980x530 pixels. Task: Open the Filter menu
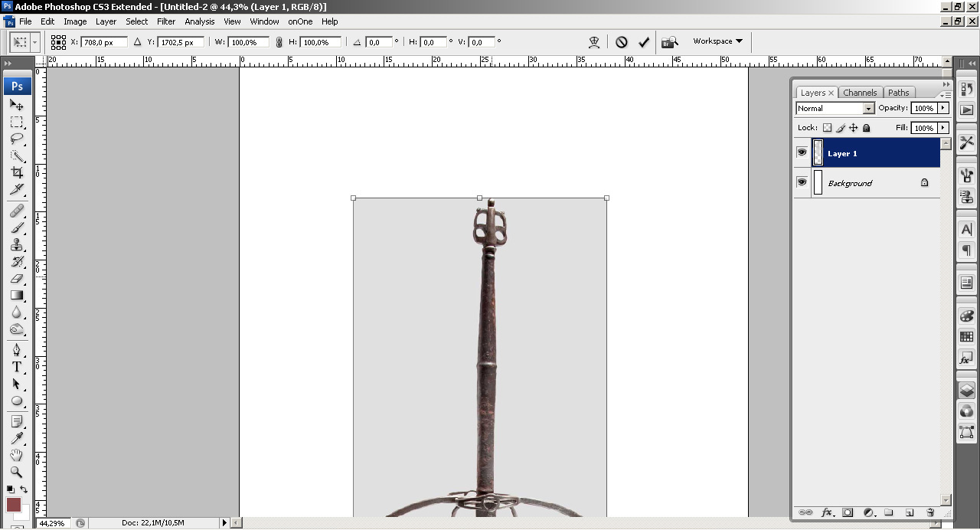click(166, 21)
